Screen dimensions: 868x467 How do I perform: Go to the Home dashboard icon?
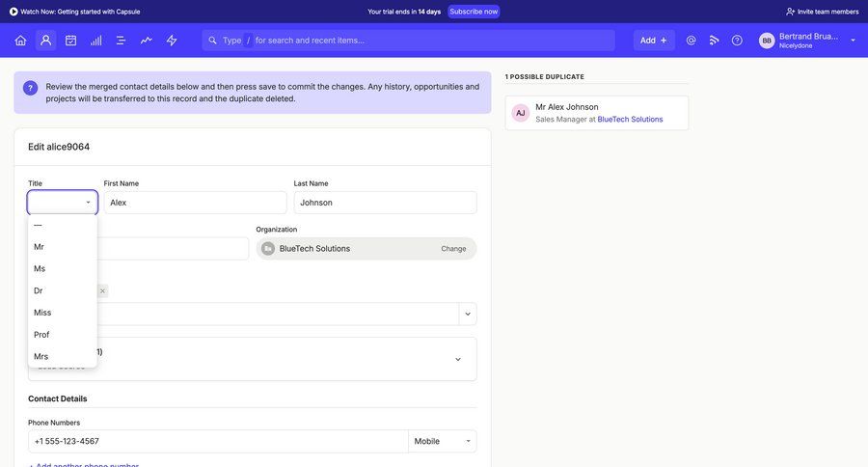20,41
